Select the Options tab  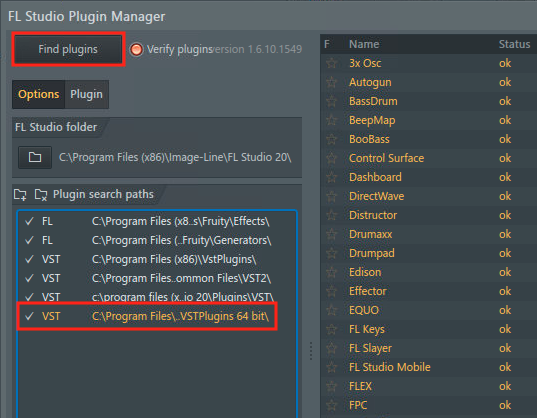[x=38, y=94]
